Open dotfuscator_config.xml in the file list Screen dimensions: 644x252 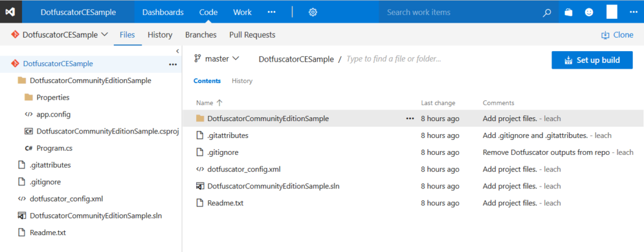click(x=244, y=169)
